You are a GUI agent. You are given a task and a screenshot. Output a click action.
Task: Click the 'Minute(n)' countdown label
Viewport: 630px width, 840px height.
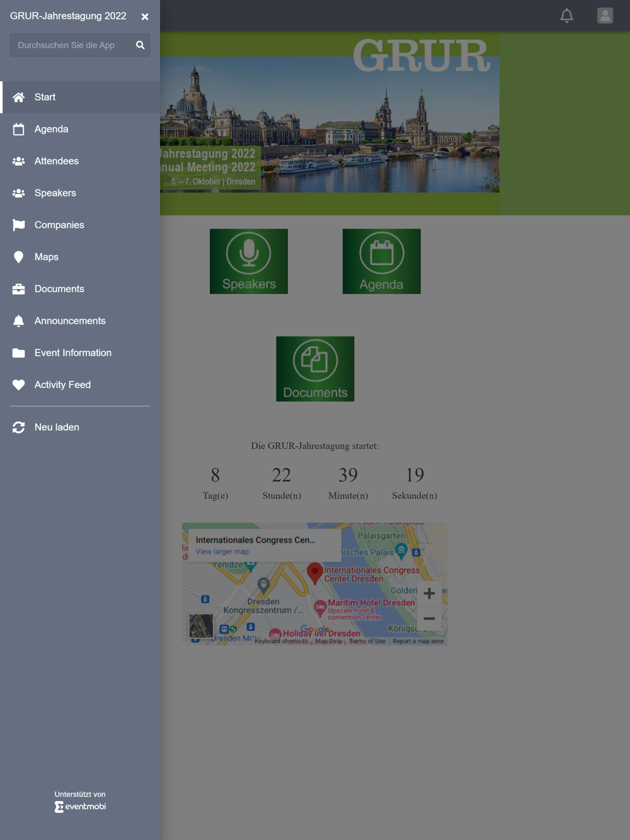pos(348,496)
